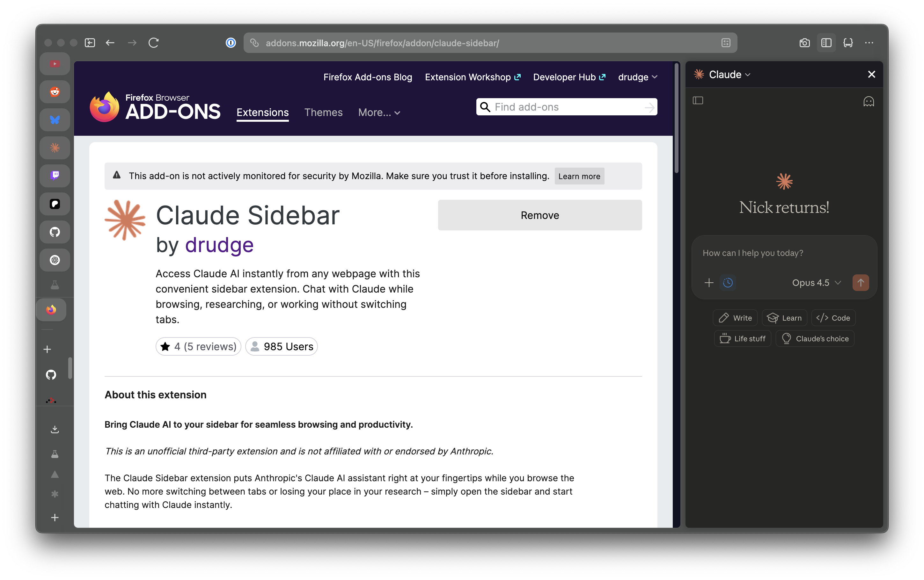Open the reader or QR icon in address bar
This screenshot has width=924, height=580.
click(x=726, y=43)
